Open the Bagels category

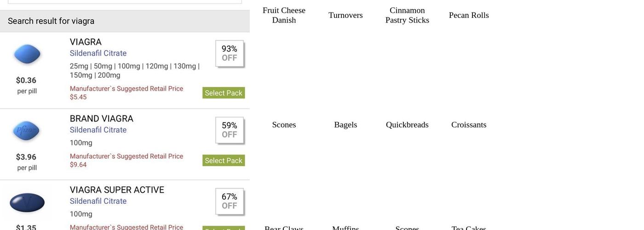pos(345,125)
